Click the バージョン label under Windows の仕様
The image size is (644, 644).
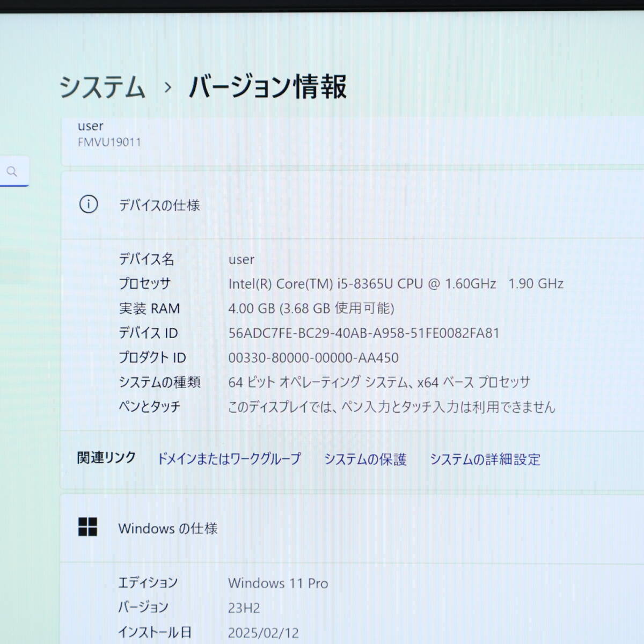coord(143,608)
